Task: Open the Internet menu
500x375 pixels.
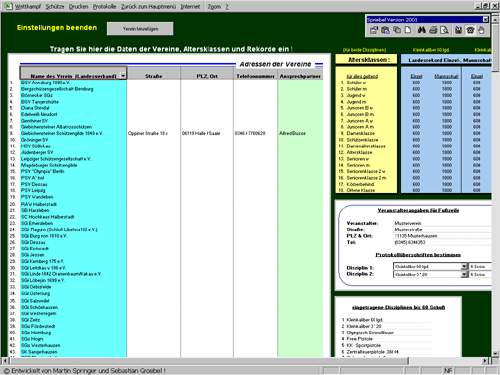Action: (190, 6)
